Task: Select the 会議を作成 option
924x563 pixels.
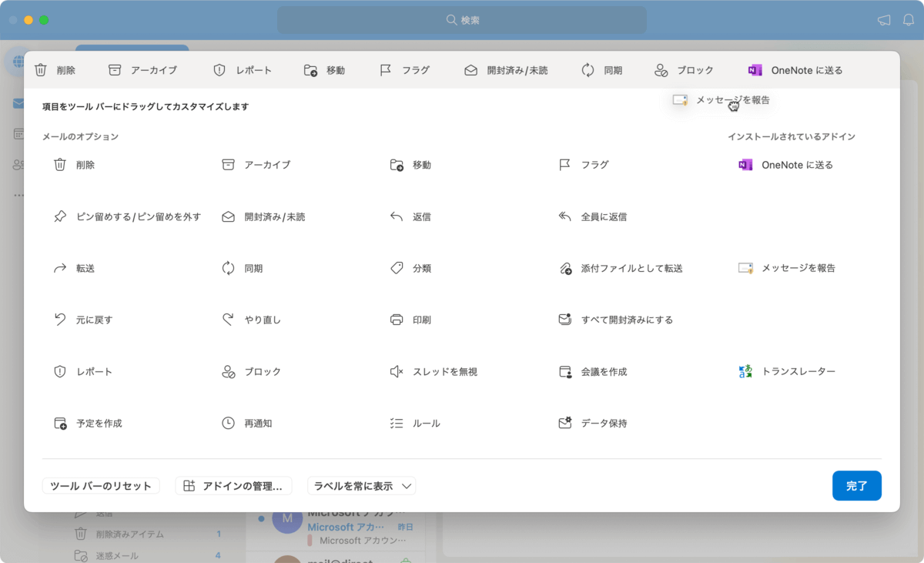Action: (x=592, y=372)
